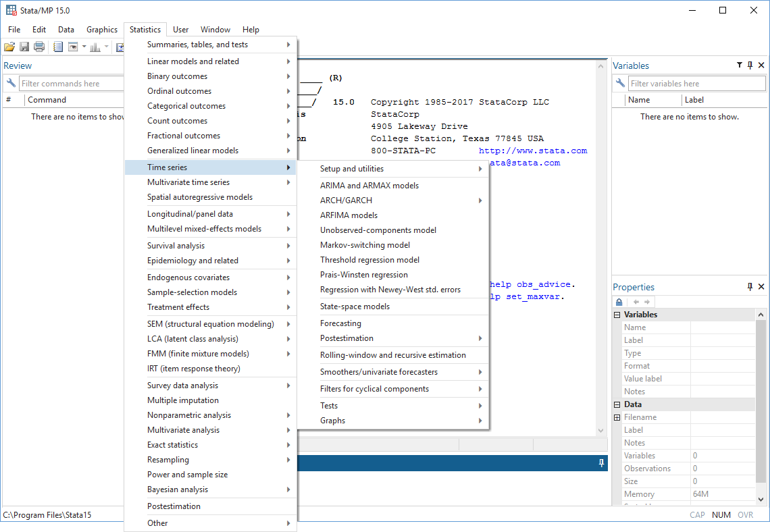Open the Window menu

pyautogui.click(x=215, y=30)
